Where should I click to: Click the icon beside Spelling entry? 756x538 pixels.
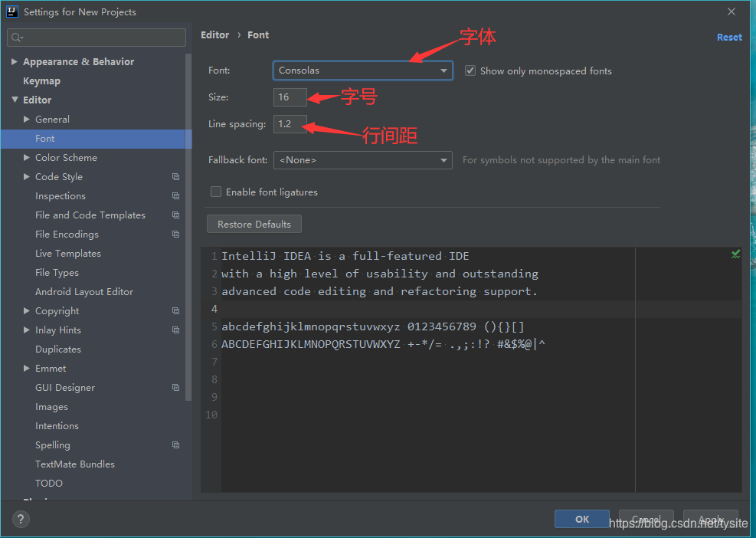(176, 445)
